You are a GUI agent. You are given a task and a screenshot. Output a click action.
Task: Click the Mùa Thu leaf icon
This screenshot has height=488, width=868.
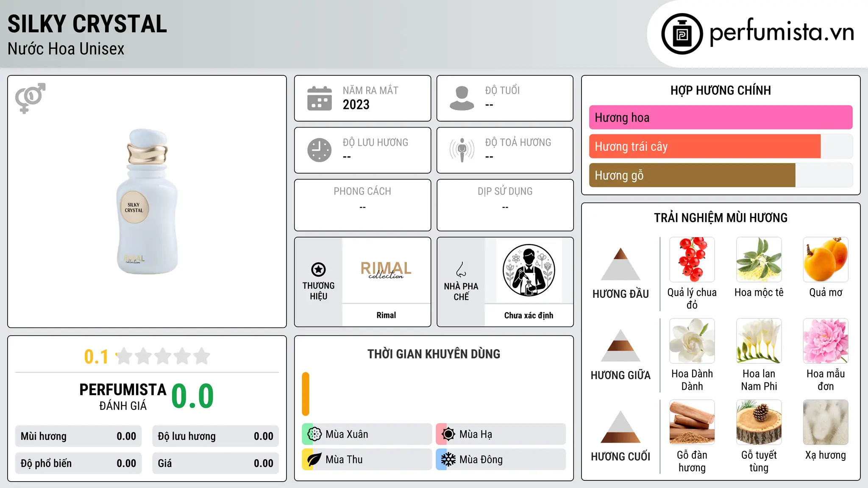(x=314, y=460)
